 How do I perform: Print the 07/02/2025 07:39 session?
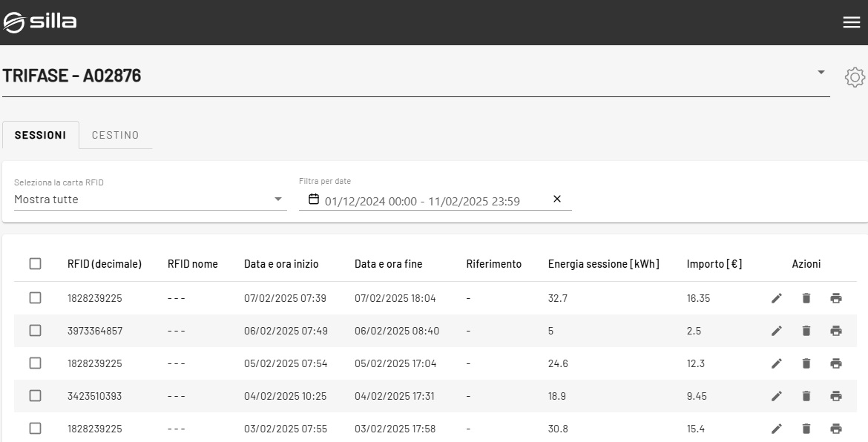pos(836,298)
